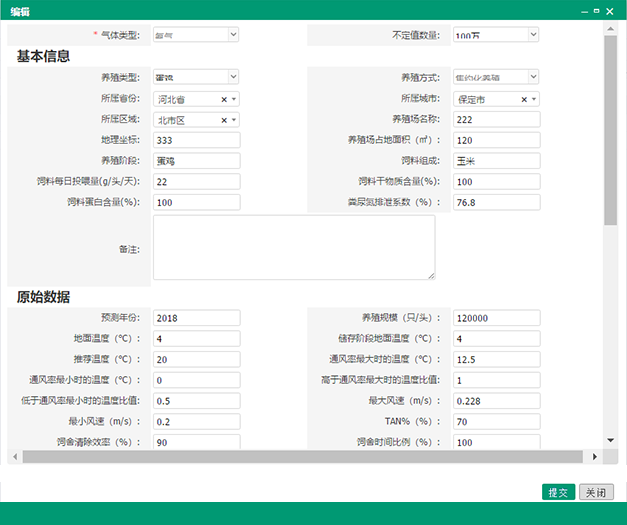
Task: Focus the 养殖场名称 input field
Action: tap(496, 119)
